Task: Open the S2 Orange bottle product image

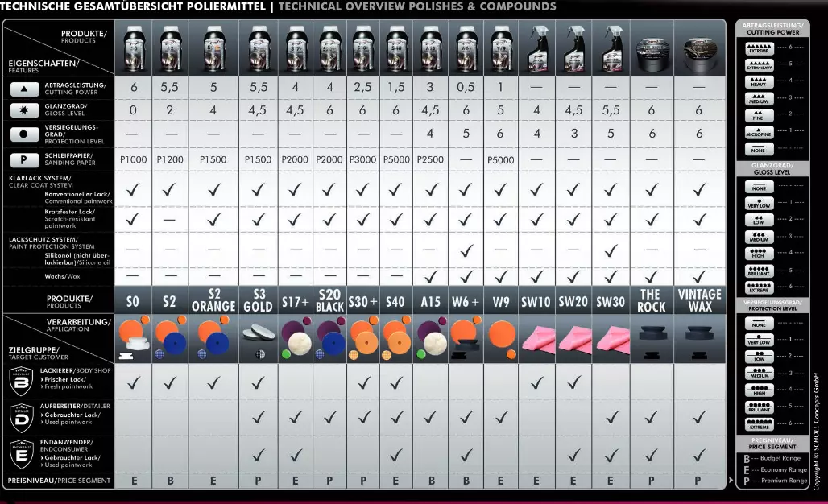Action: [213, 48]
